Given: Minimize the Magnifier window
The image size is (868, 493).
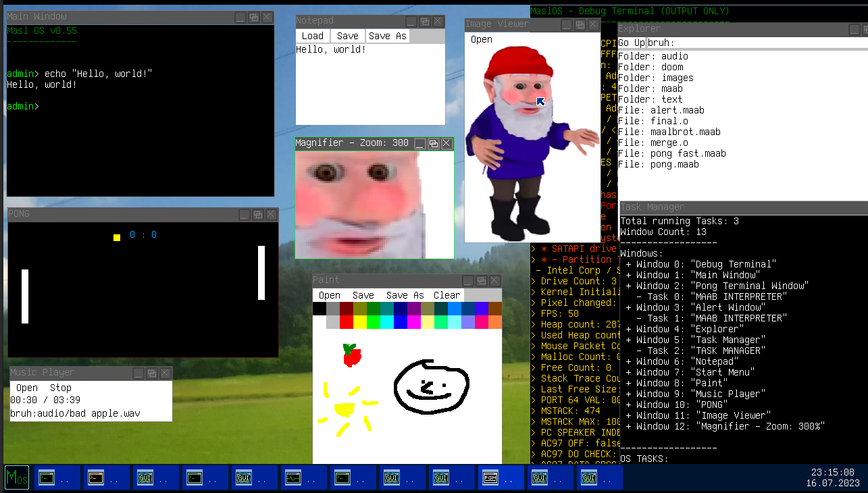Looking at the screenshot, I should pyautogui.click(x=419, y=144).
